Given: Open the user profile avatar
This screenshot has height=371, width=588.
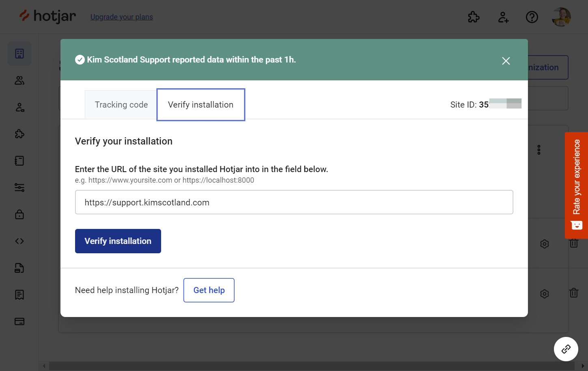Looking at the screenshot, I should tap(562, 17).
